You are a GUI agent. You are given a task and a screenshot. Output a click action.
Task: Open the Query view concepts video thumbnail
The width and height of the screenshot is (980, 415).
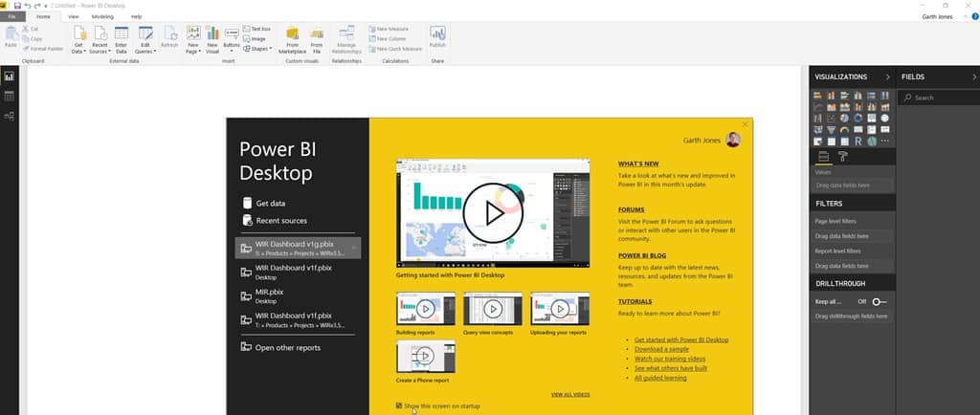[493, 308]
